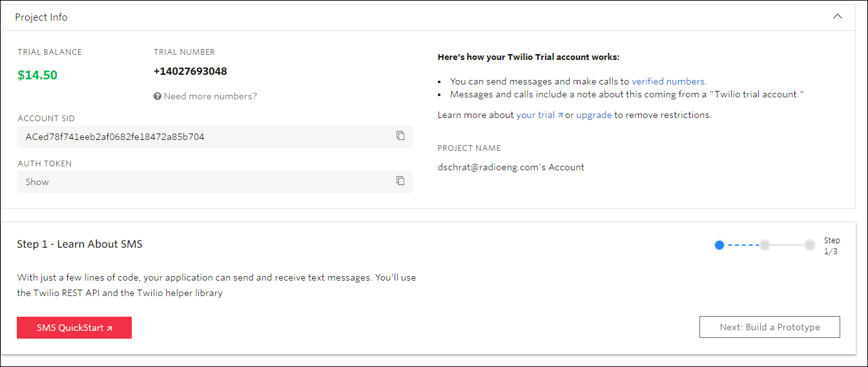
Task: Go to Next: Build a Prototype
Action: pos(770,327)
